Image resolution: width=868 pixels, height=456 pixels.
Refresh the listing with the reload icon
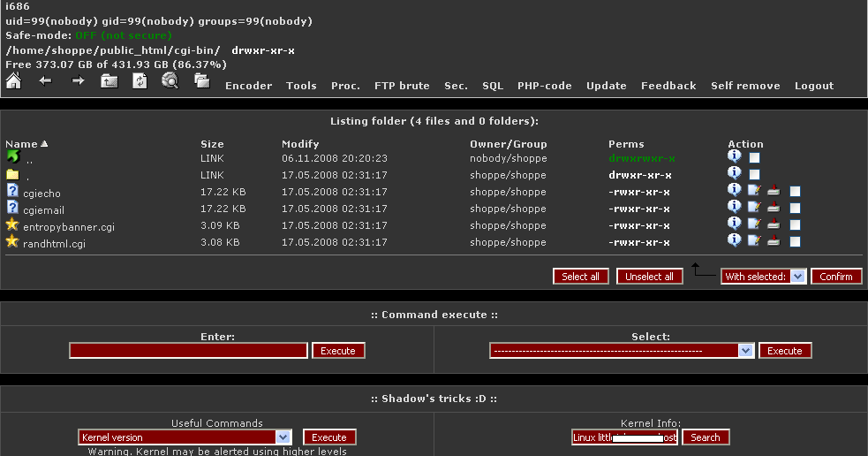click(140, 81)
